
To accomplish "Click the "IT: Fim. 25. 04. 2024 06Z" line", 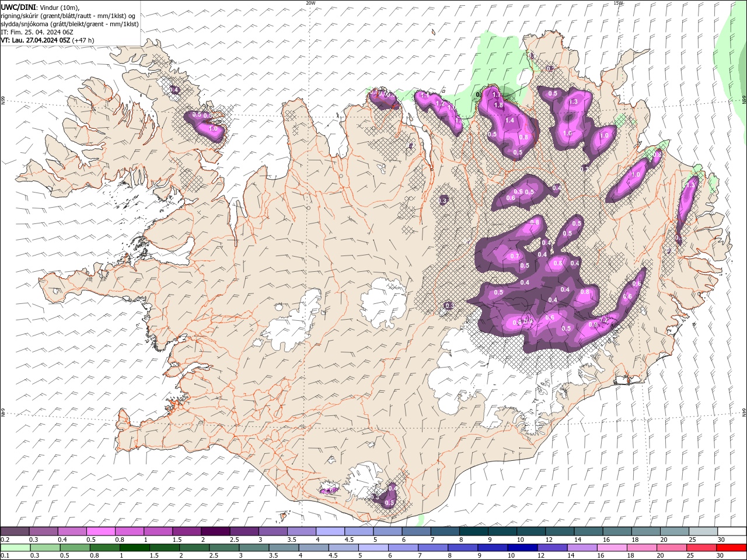I will pos(37,32).
